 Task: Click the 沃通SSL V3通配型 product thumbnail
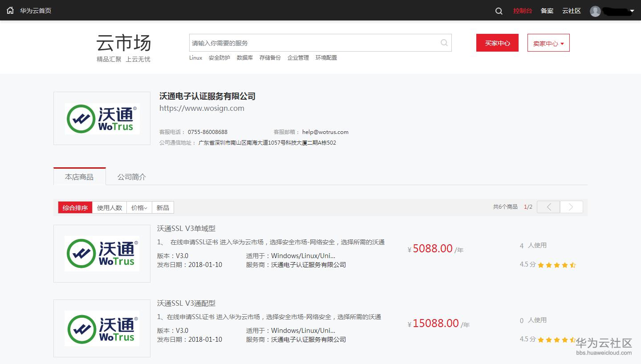click(x=101, y=328)
